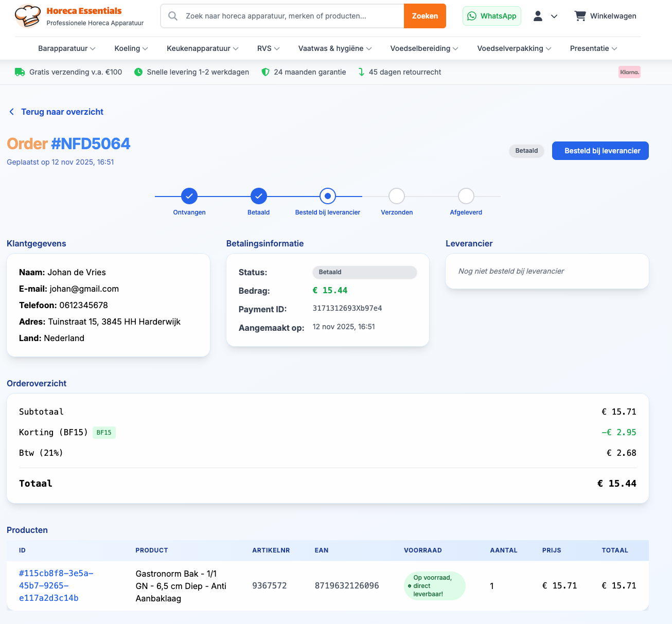
Task: Select the Afgeleverd step circle
Action: pyautogui.click(x=466, y=196)
